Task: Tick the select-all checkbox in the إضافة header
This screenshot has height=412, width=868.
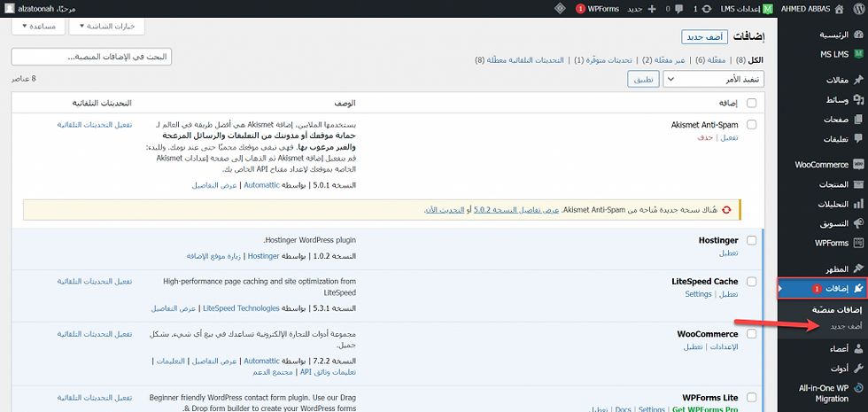Action: point(752,103)
